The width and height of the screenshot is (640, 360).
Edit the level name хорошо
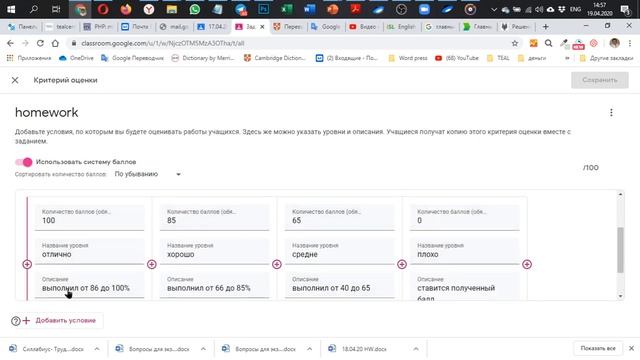click(214, 251)
